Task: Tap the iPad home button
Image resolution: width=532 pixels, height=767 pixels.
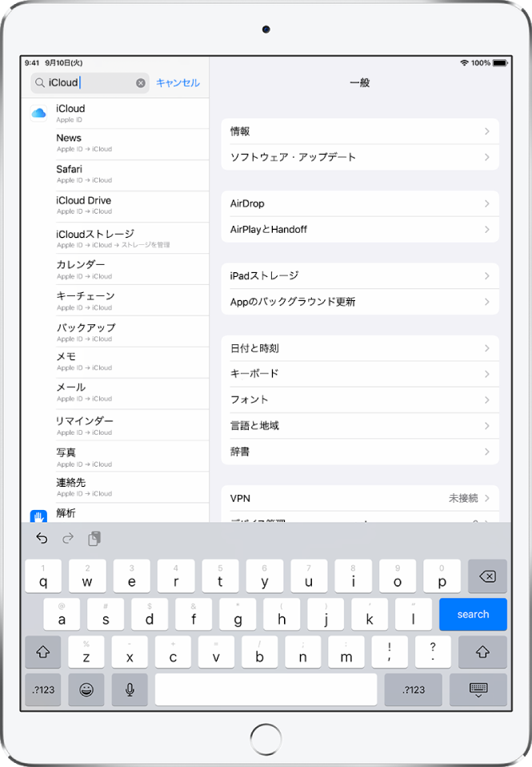Action: pos(266,739)
